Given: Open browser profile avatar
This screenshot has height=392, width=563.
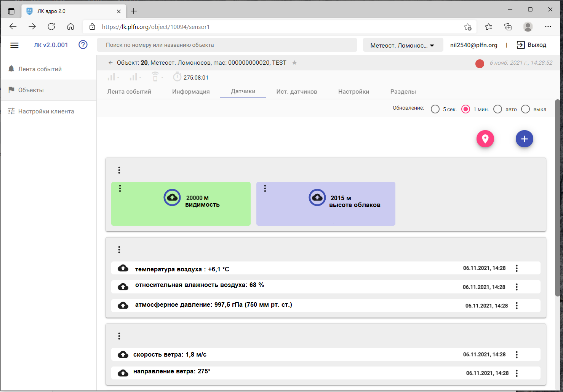Looking at the screenshot, I should (528, 27).
